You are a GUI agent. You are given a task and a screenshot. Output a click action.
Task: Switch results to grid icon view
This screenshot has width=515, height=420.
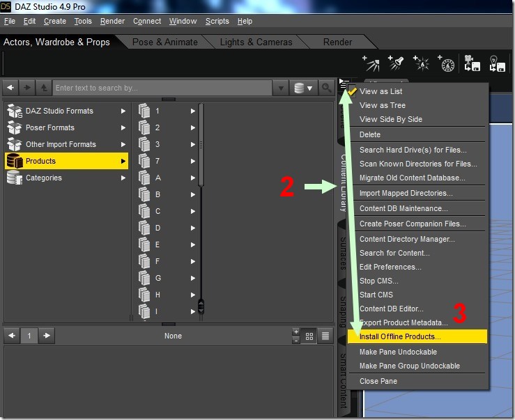pos(309,336)
